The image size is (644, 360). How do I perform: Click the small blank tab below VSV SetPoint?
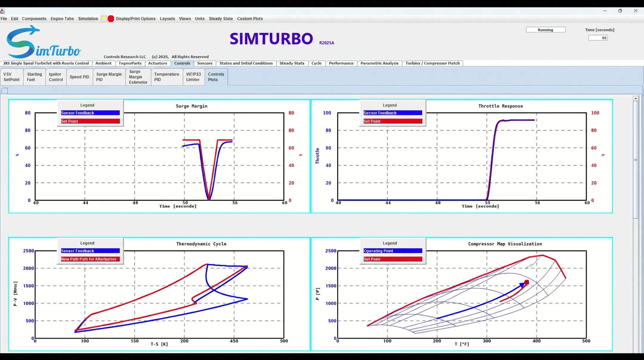[x=4, y=91]
